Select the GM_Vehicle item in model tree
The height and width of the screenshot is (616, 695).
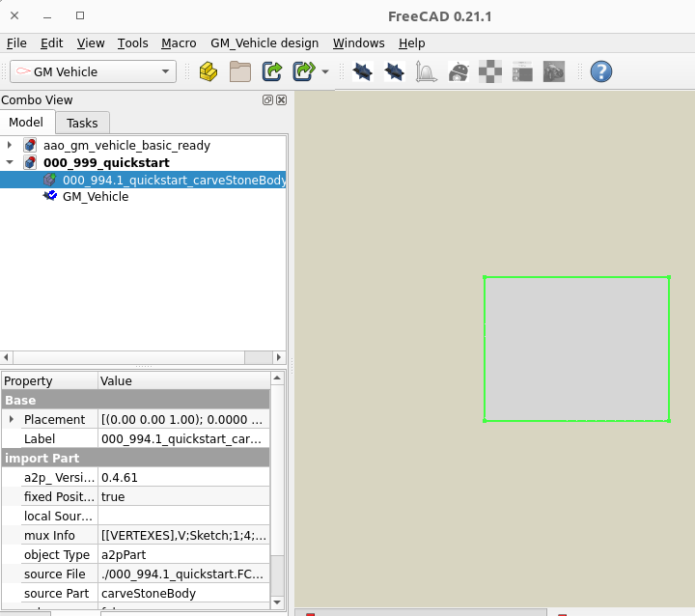coord(95,197)
